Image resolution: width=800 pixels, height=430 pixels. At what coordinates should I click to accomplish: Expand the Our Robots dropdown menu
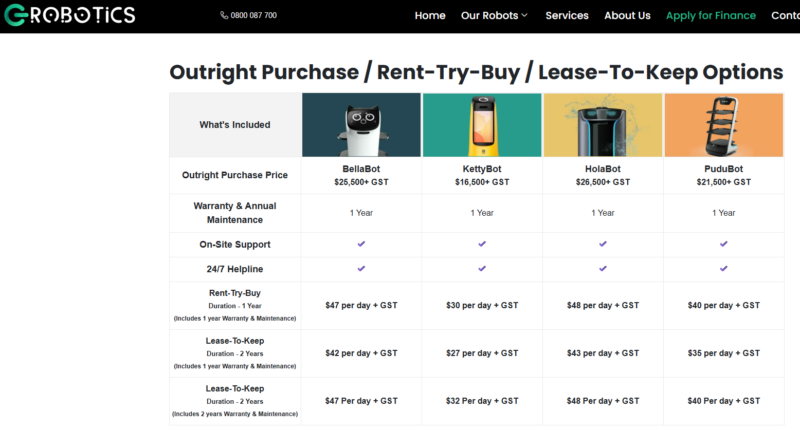click(494, 16)
